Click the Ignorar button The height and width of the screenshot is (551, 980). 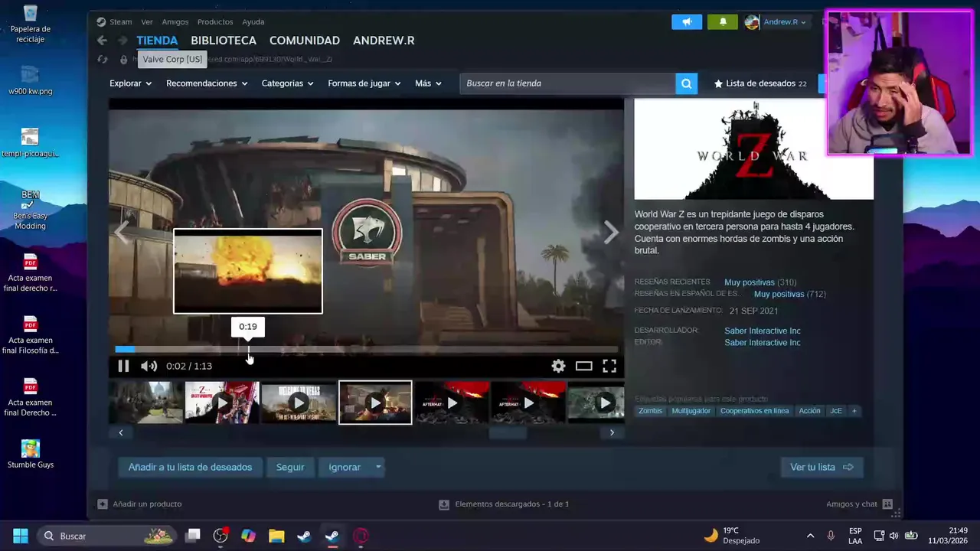(345, 467)
